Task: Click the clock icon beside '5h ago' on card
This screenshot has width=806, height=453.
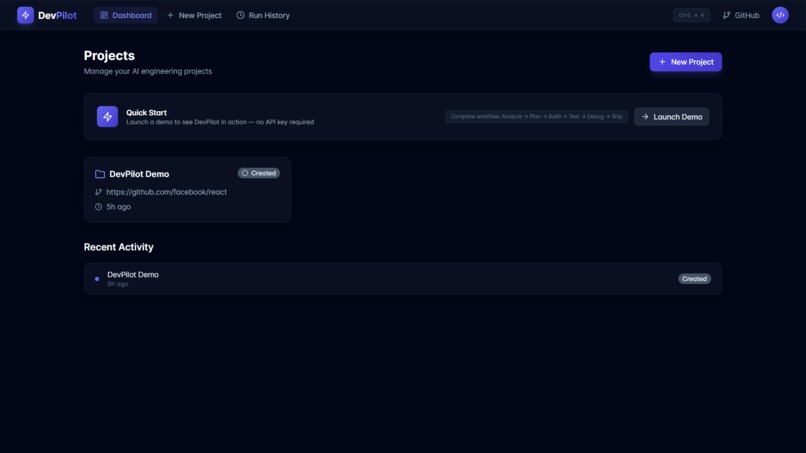Action: [x=98, y=207]
